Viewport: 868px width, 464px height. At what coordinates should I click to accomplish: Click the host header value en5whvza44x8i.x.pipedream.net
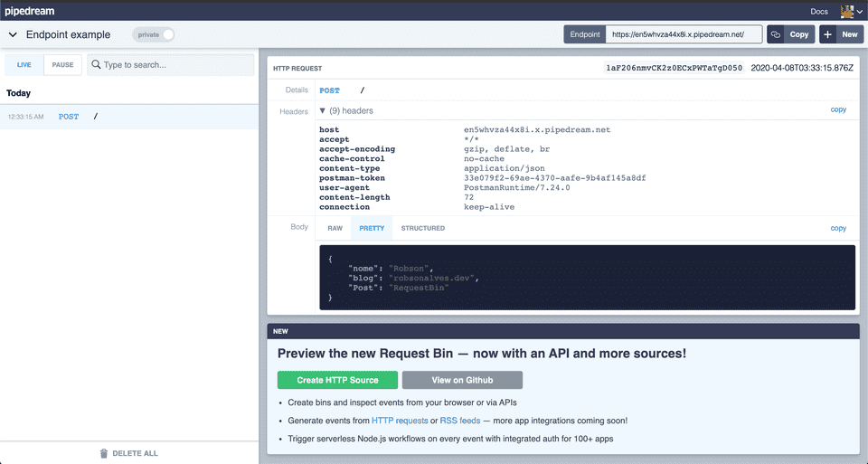pyautogui.click(x=537, y=129)
